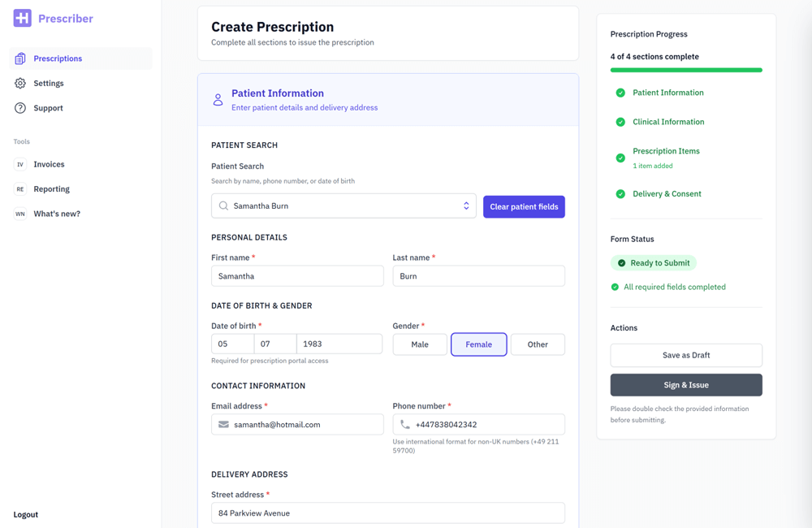812x528 pixels.
Task: Click the Email address input field
Action: tap(306, 425)
